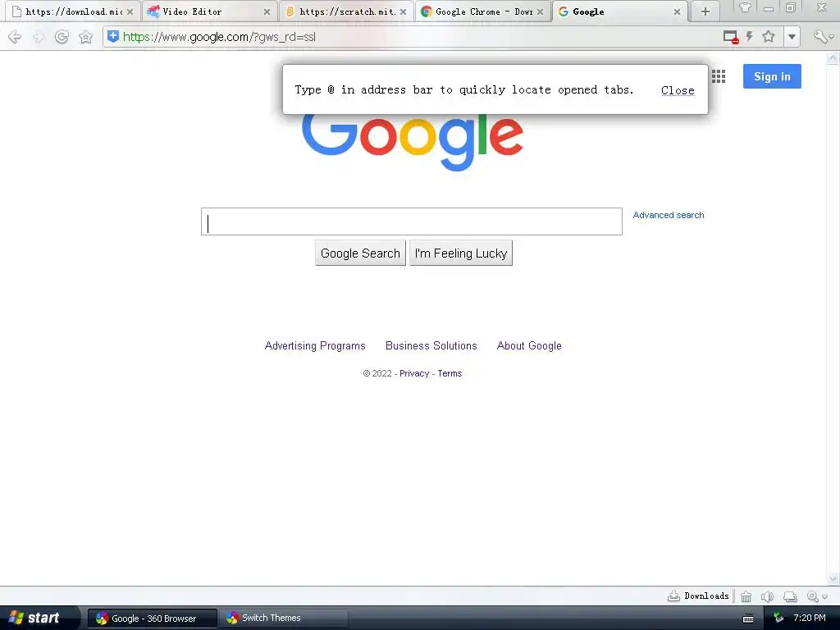The height and width of the screenshot is (630, 840).
Task: Click the green tray icon near clock
Action: (x=778, y=619)
